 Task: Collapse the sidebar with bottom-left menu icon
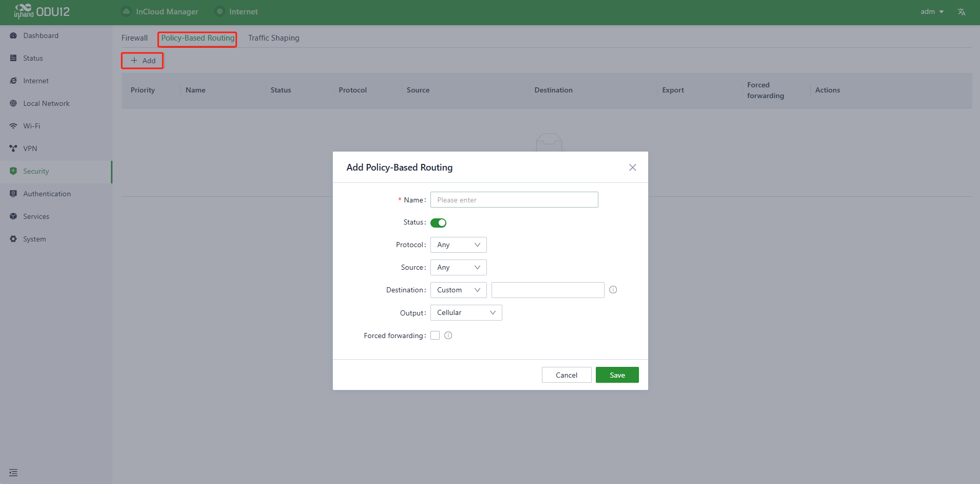coord(13,473)
